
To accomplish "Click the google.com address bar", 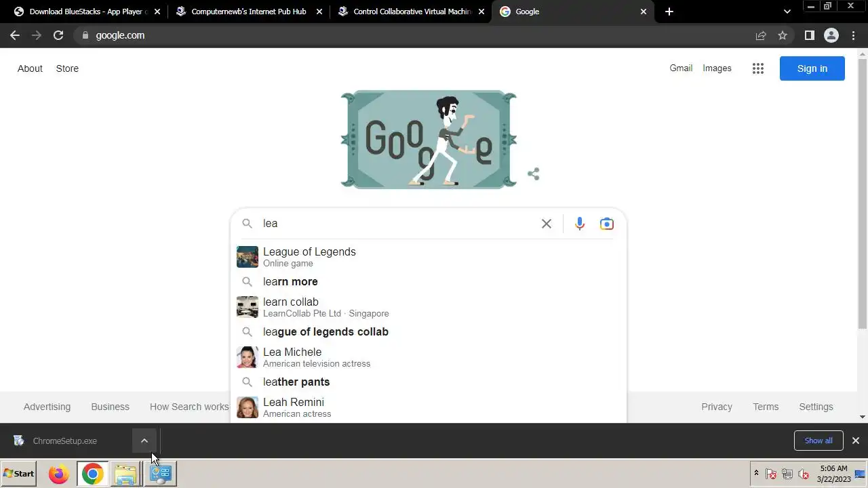I will [414, 35].
